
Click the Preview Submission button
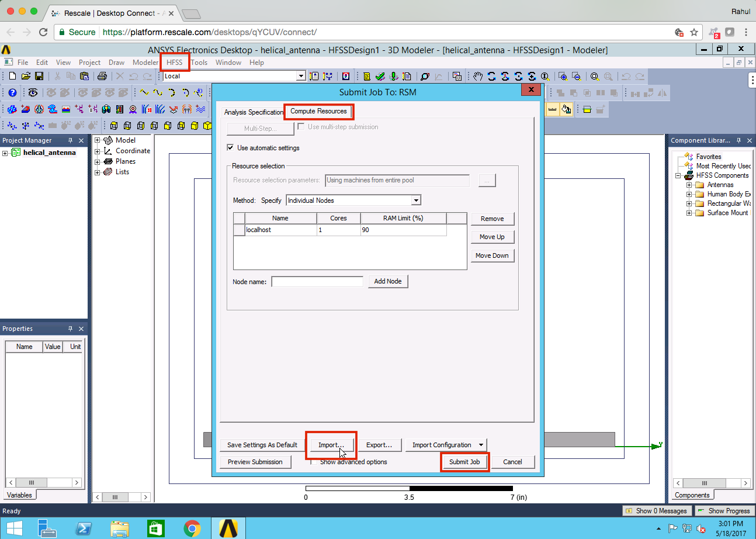pyautogui.click(x=255, y=462)
